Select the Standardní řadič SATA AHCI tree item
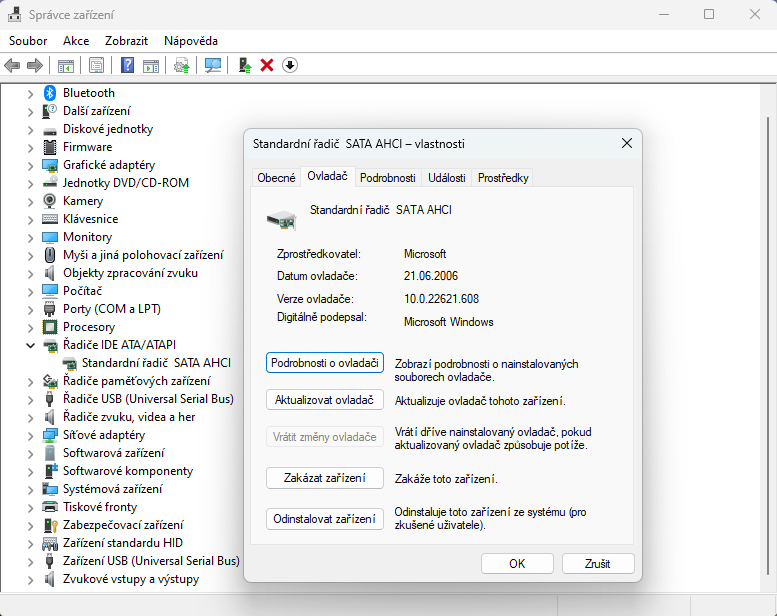 click(x=156, y=363)
